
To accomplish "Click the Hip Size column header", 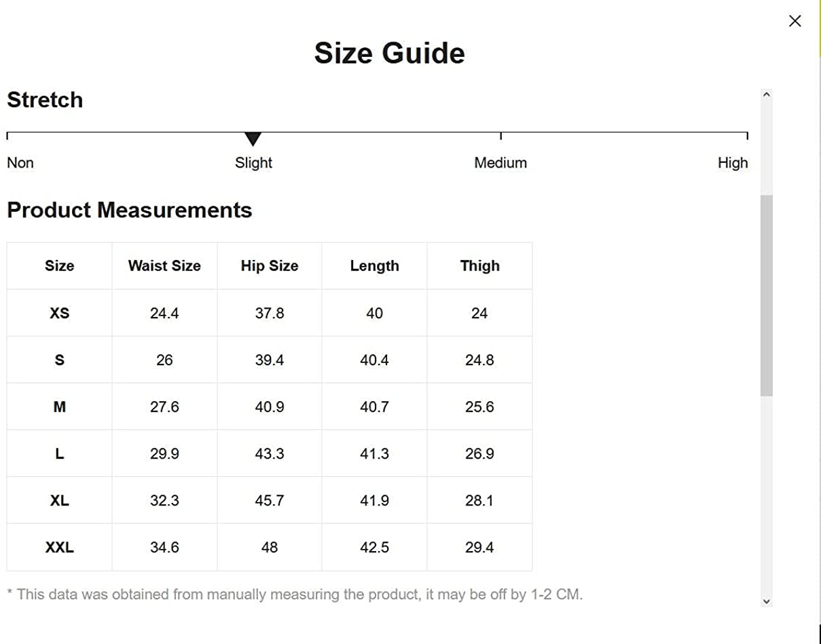I will [x=270, y=266].
